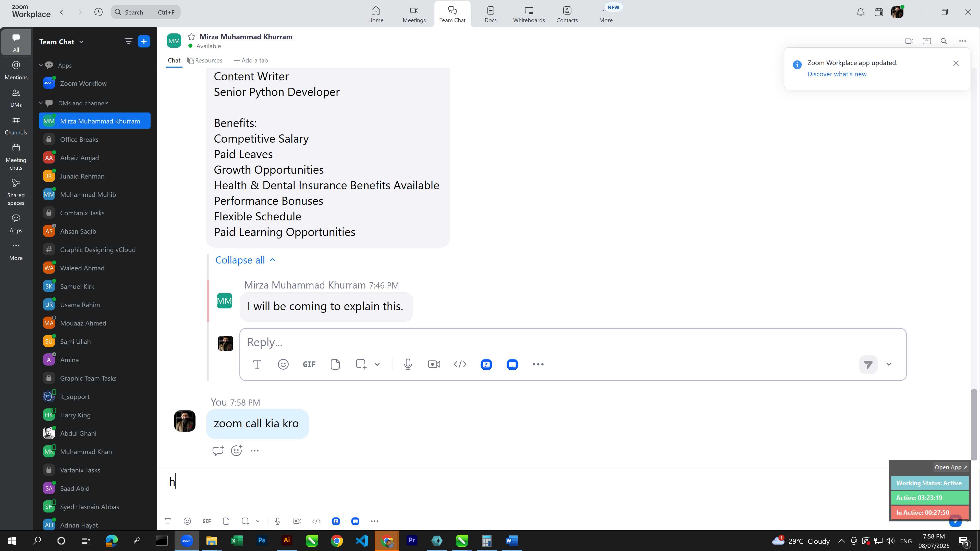Open Shared spaces in left sidebar

[16, 192]
